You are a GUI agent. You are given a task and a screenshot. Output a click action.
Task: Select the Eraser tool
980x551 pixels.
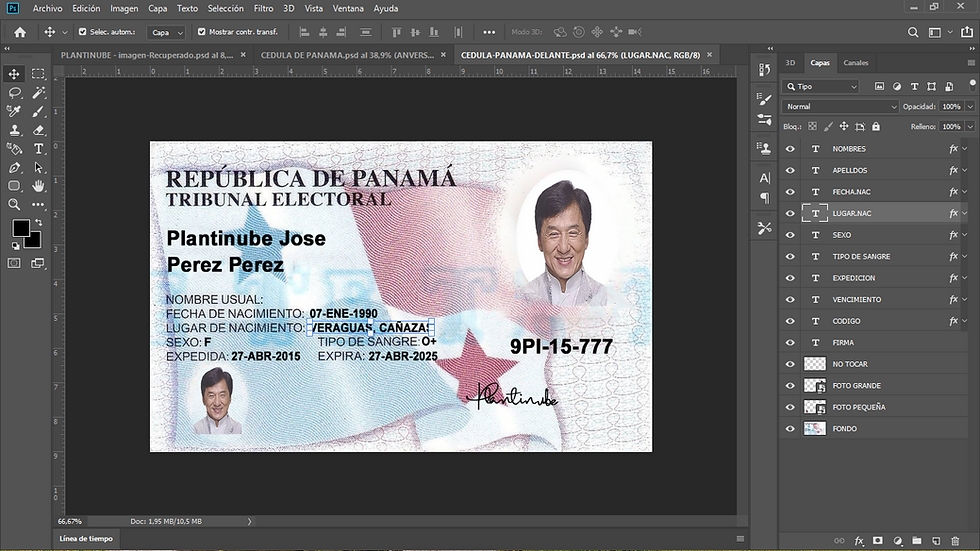(x=38, y=130)
